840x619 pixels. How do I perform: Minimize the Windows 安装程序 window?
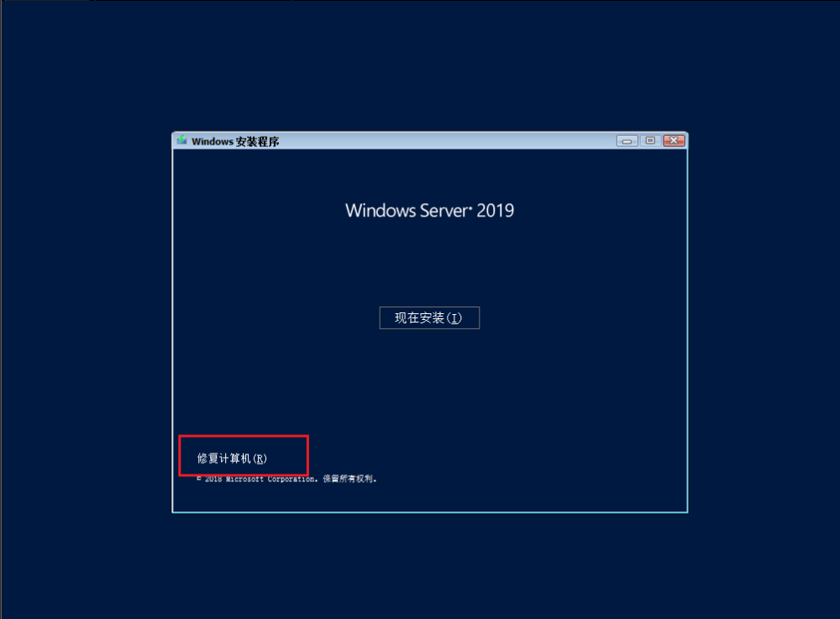click(627, 141)
